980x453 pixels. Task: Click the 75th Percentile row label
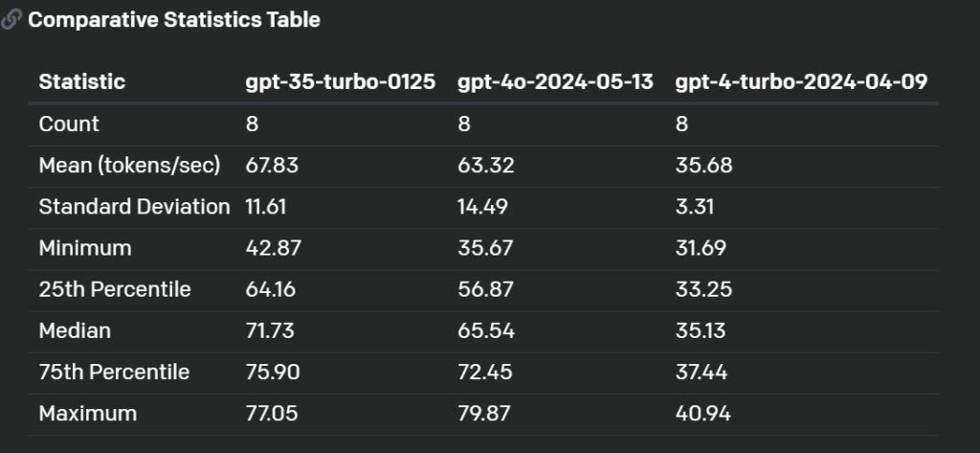115,372
